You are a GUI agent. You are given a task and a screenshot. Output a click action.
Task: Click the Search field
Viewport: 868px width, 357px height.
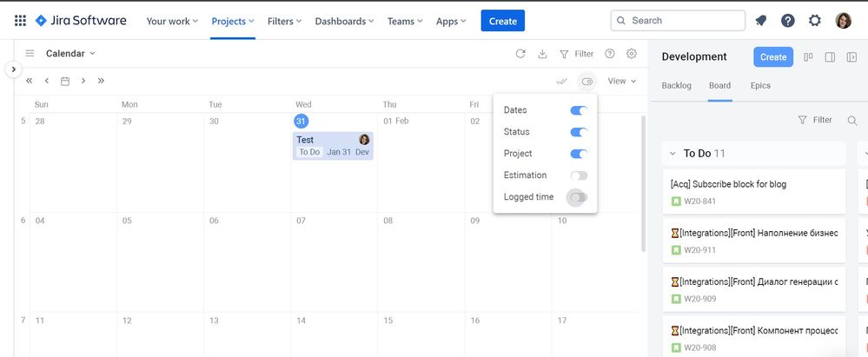tap(678, 21)
